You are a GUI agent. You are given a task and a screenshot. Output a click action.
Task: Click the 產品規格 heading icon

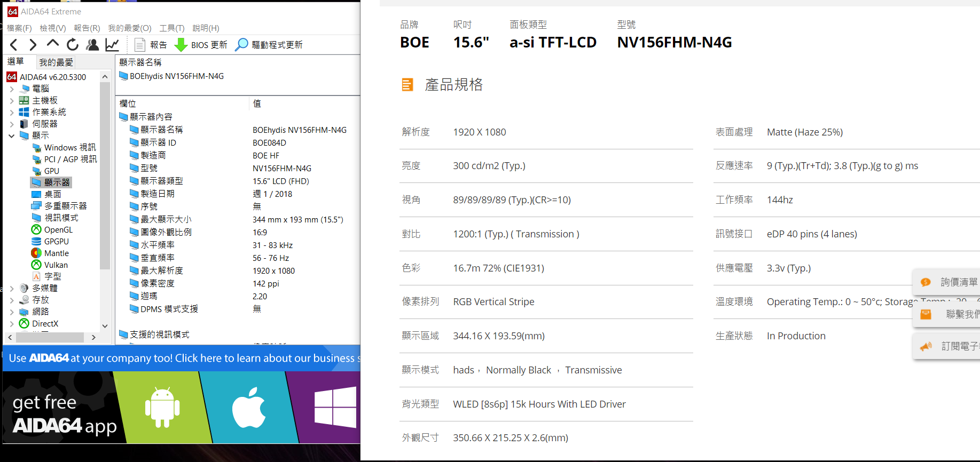(407, 84)
